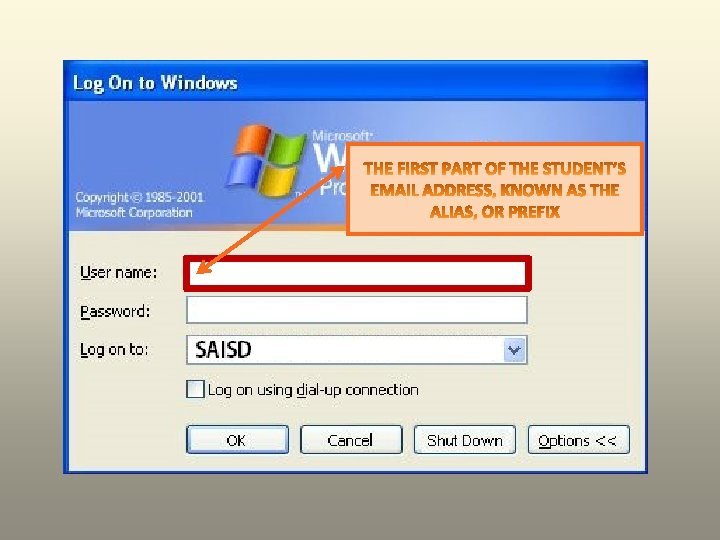The width and height of the screenshot is (720, 540).
Task: Click the large 'W' of the Windows wordmark
Action: (x=329, y=158)
